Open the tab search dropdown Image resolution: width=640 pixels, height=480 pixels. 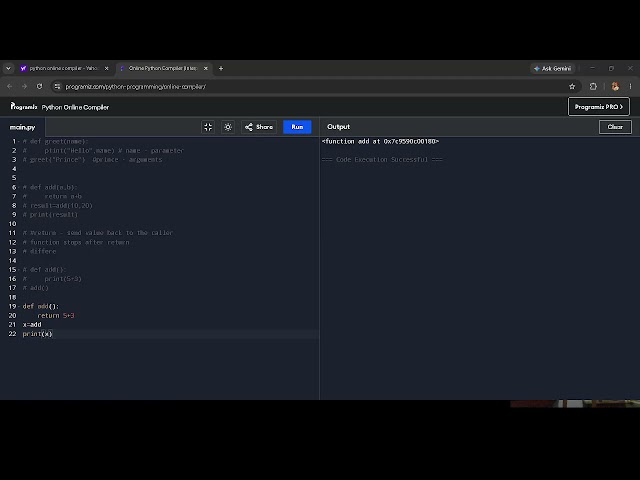pos(8,68)
